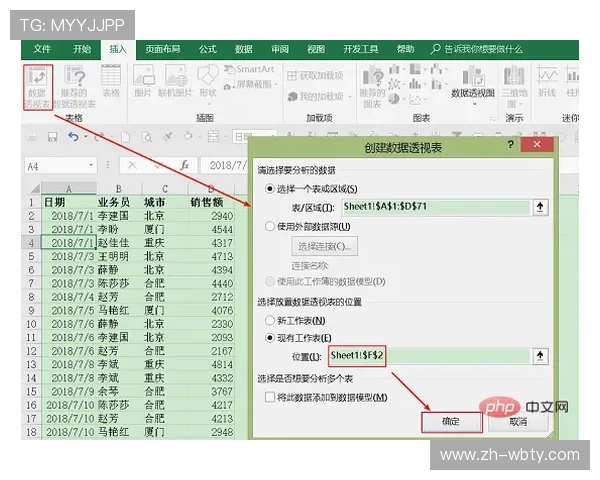Viewport: 600px width, 480px height.
Task: Select 新工作表 radio option
Action: pos(270,320)
